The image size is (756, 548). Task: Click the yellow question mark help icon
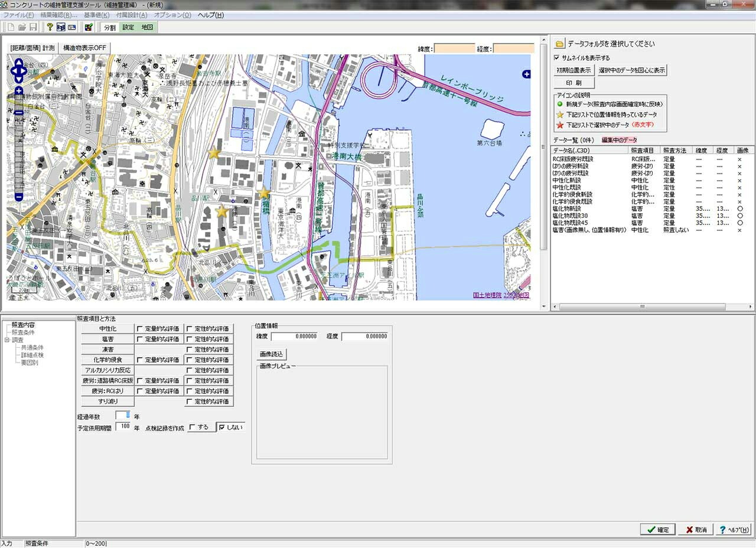tap(50, 27)
